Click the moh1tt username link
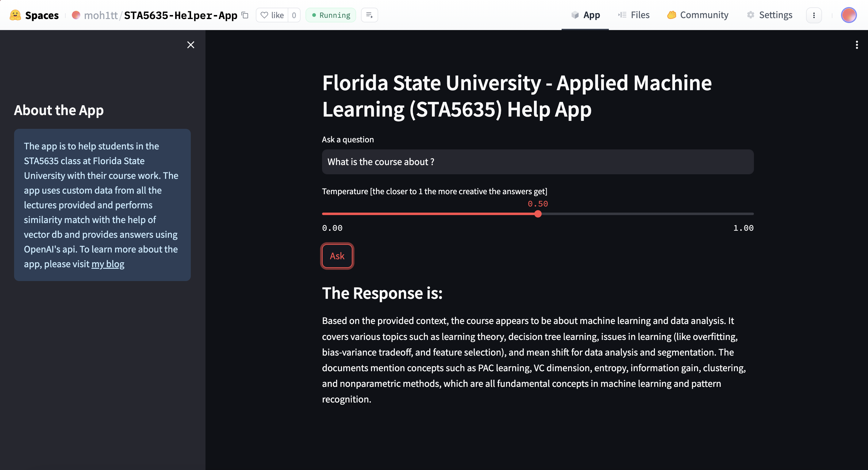 [101, 15]
